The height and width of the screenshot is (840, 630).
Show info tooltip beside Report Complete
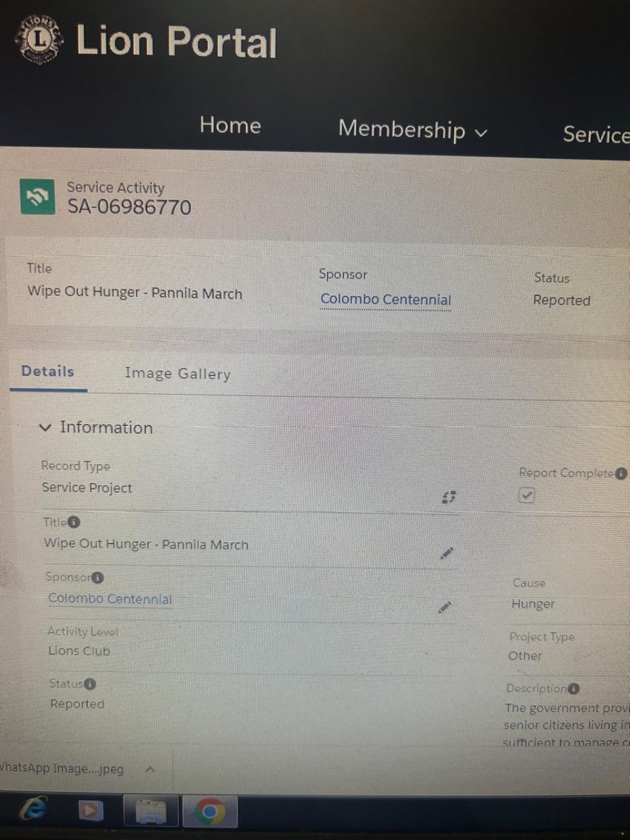[621, 473]
